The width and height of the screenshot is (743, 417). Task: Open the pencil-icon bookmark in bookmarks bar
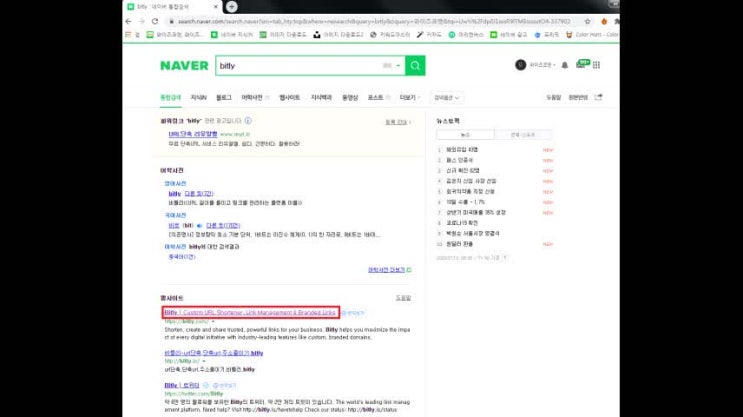point(429,35)
